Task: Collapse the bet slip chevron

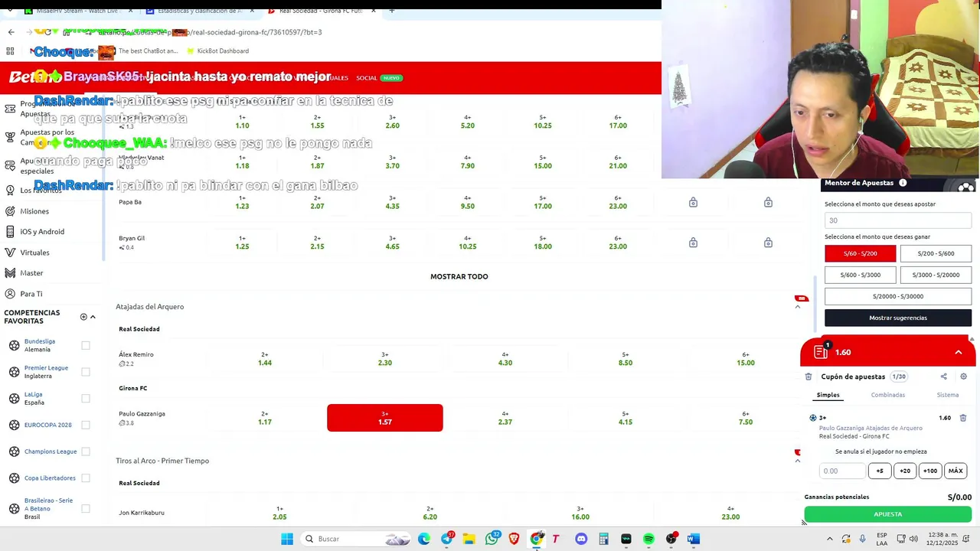Action: (x=958, y=352)
